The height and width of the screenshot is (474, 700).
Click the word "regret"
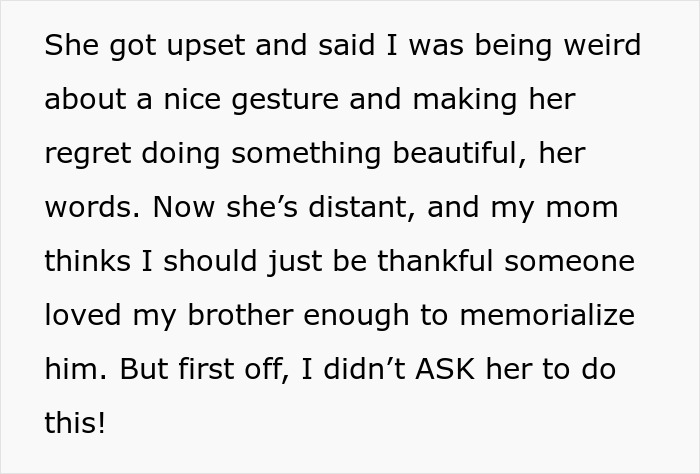click(88, 154)
